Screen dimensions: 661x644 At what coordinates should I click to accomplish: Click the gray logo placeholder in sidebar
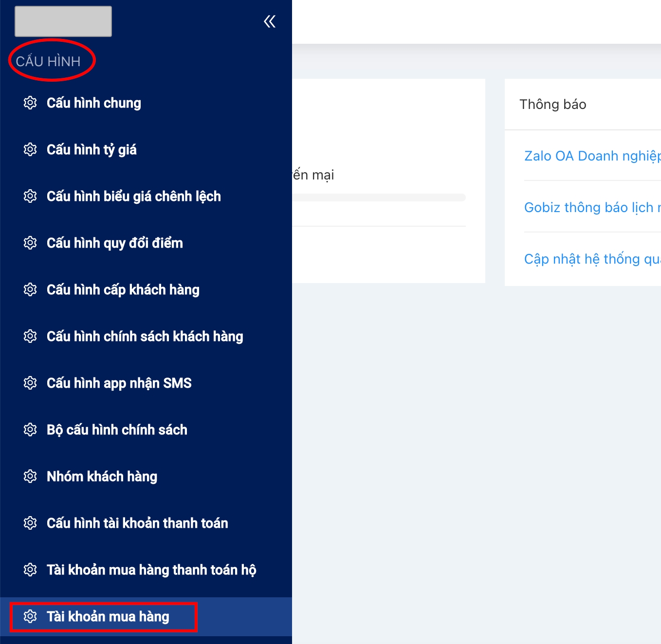[x=63, y=21]
